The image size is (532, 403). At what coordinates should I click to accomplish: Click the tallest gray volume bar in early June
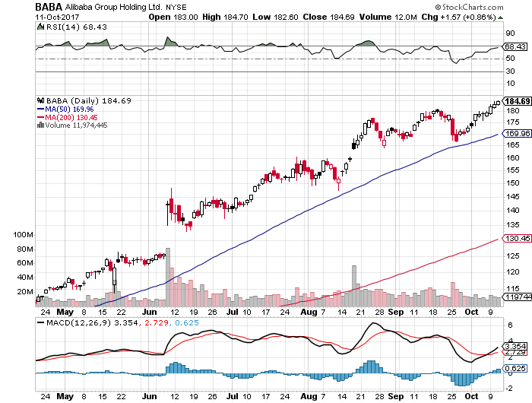pyautogui.click(x=168, y=277)
